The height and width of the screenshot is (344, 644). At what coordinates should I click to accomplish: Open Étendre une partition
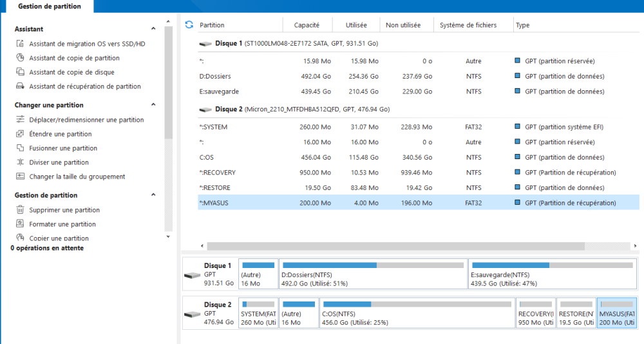tap(61, 134)
